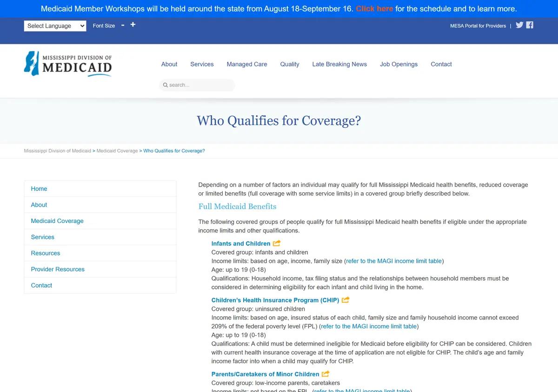Click 'Covered group: low-income parents, caretakers' text
The width and height of the screenshot is (558, 392).
point(276,383)
